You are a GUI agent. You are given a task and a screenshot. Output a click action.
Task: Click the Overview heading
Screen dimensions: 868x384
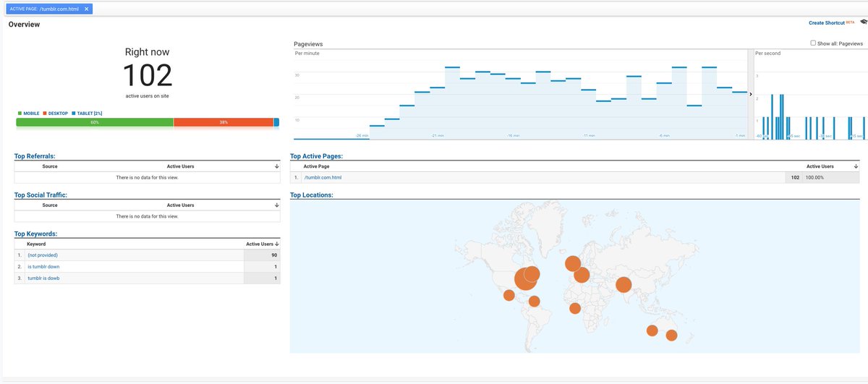click(x=24, y=24)
